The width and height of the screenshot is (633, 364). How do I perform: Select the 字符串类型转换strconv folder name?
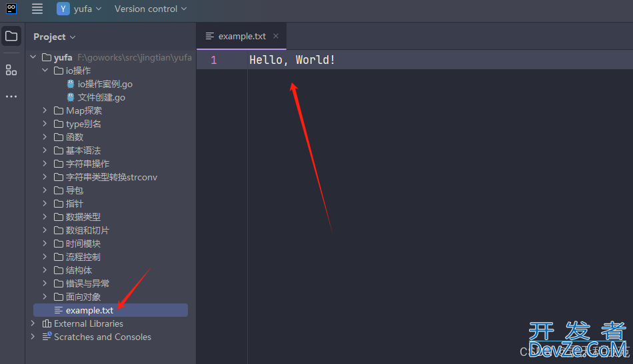(111, 177)
